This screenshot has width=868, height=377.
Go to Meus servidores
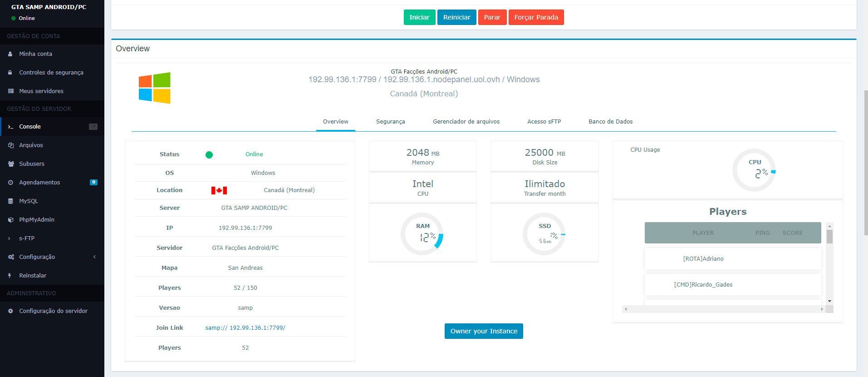coord(52,91)
